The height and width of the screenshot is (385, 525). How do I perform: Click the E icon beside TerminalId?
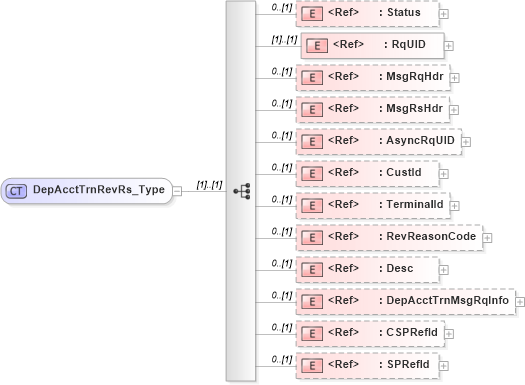[312, 206]
